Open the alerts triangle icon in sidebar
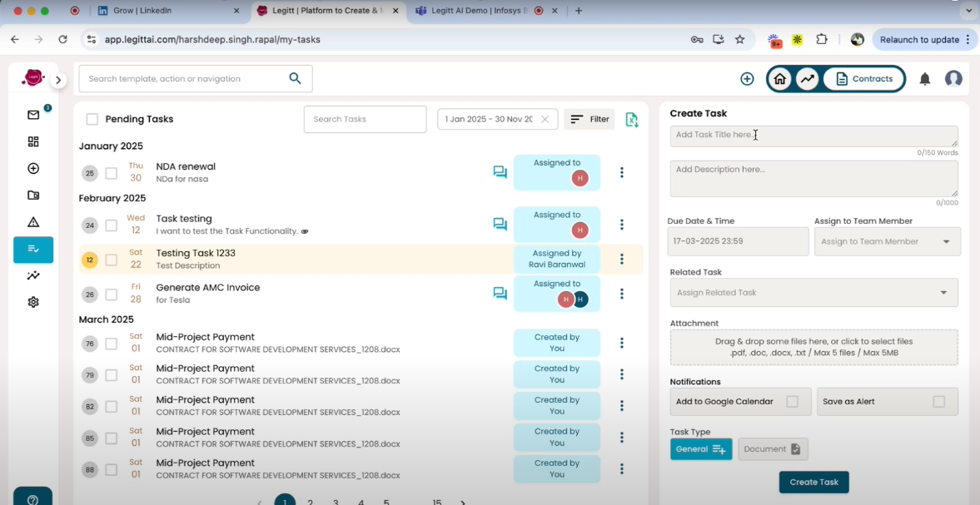The height and width of the screenshot is (505, 980). (33, 222)
